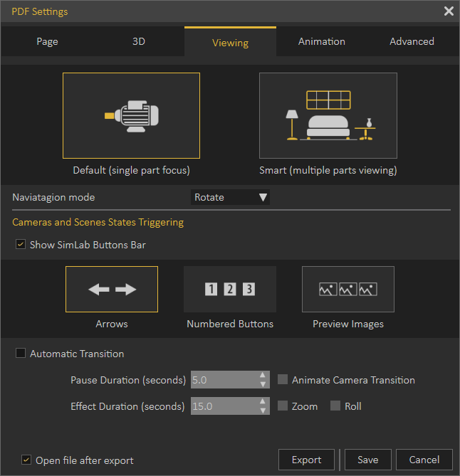Screen dimensions: 460x476
Task: Click the Export button
Action: coord(306,460)
